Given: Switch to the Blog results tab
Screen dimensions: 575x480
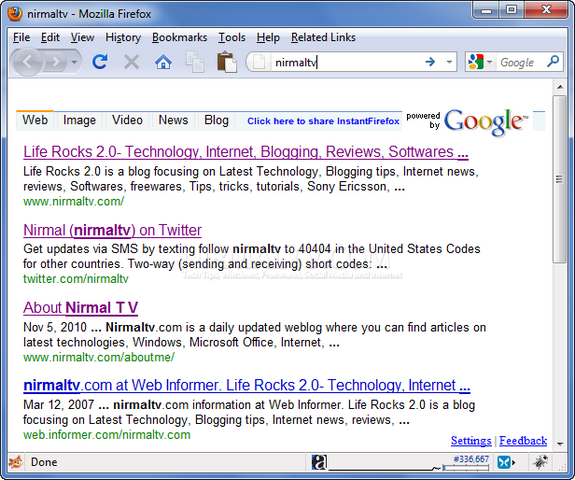Looking at the screenshot, I should [216, 120].
